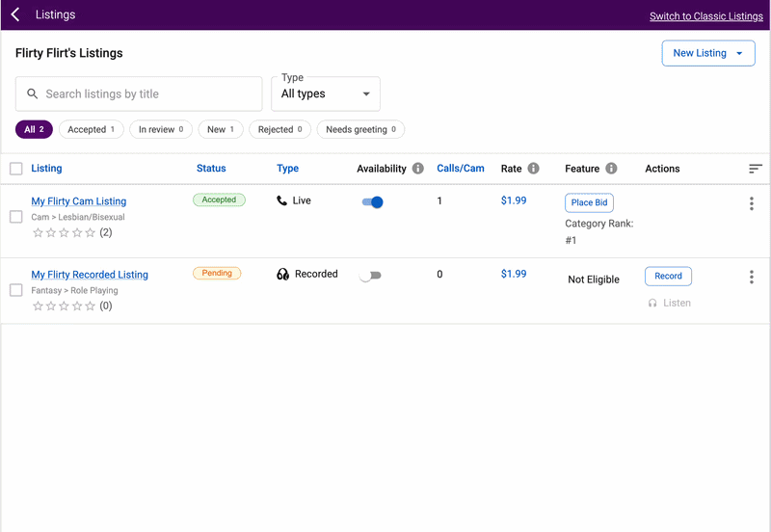Turn on Recorded Listing availability toggle

pos(370,276)
